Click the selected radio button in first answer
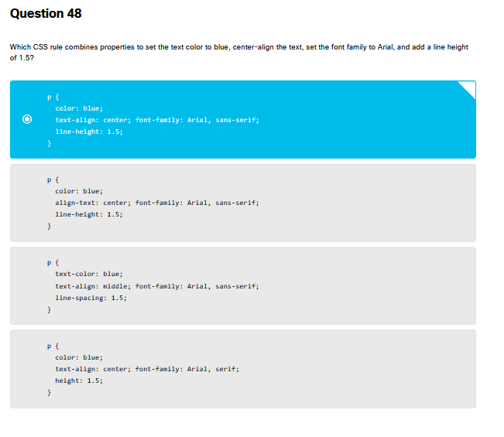Image resolution: width=504 pixels, height=437 pixels. click(x=28, y=120)
